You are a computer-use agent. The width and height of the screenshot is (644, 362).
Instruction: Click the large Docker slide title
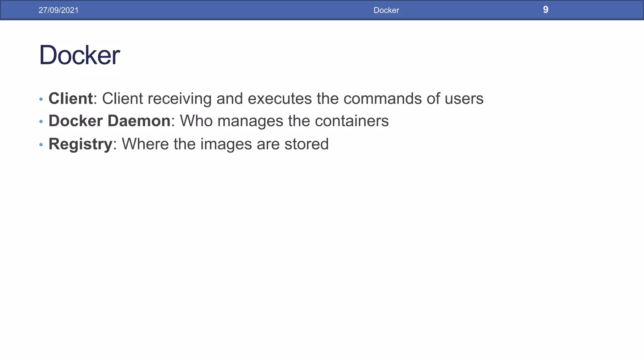79,55
